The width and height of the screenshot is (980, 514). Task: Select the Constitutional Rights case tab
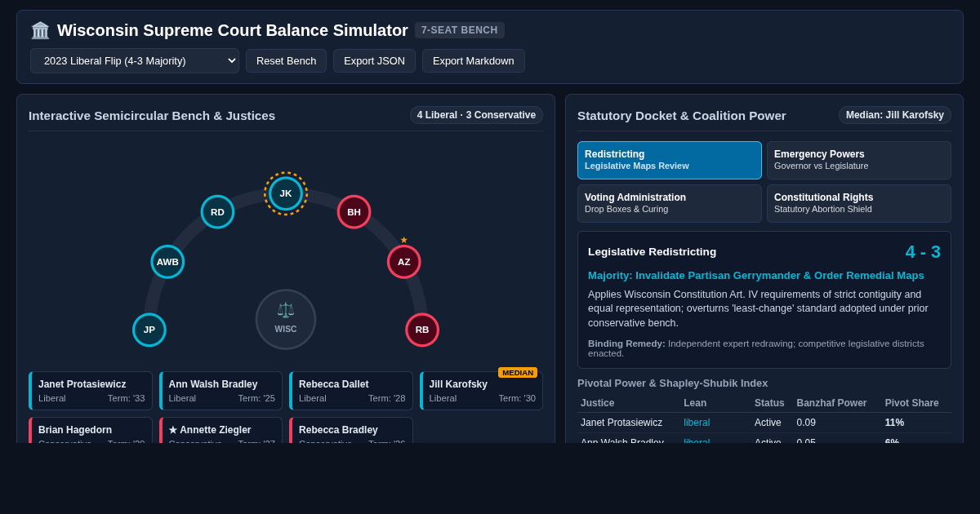859,203
